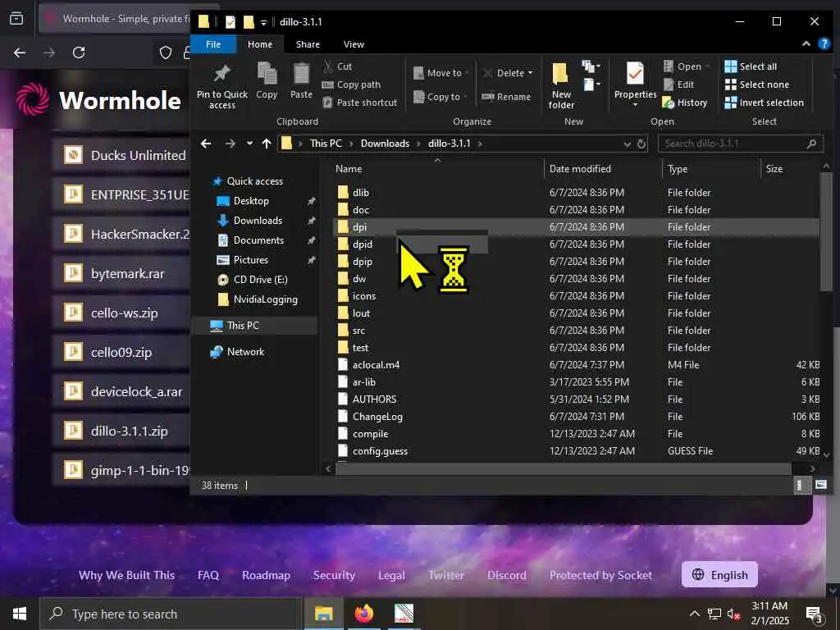The height and width of the screenshot is (630, 840).
Task: Open the notification center icon
Action: coord(815,614)
